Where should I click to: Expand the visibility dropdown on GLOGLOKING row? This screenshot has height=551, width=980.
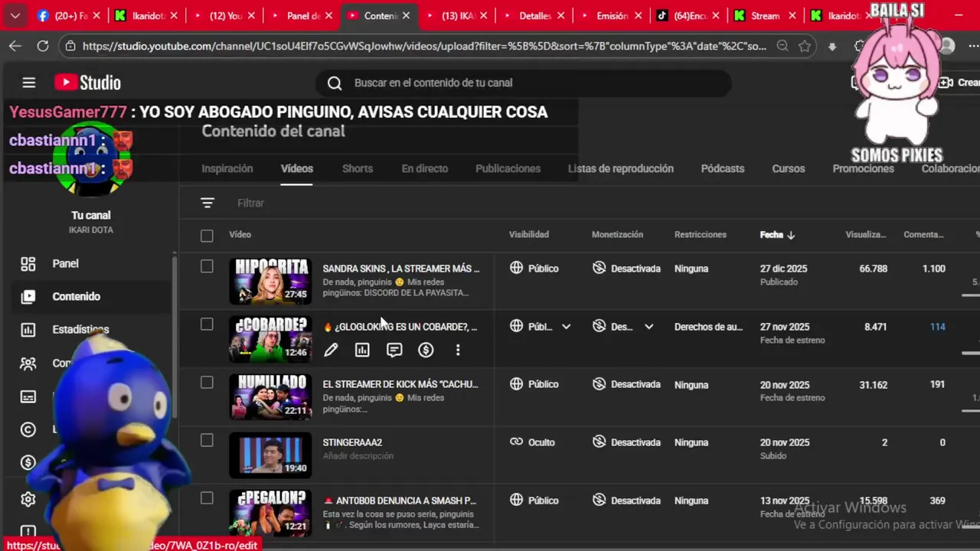click(x=566, y=326)
